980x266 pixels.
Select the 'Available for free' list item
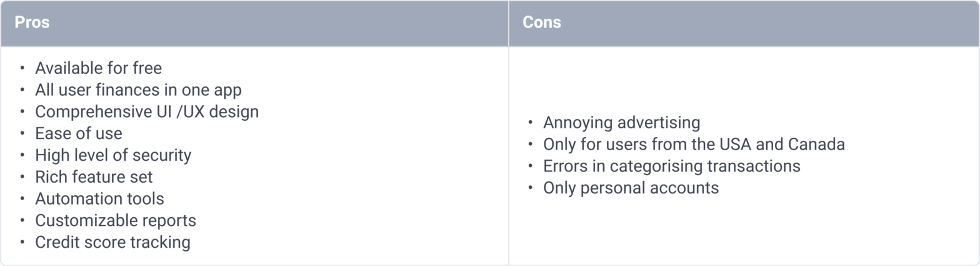coord(98,68)
